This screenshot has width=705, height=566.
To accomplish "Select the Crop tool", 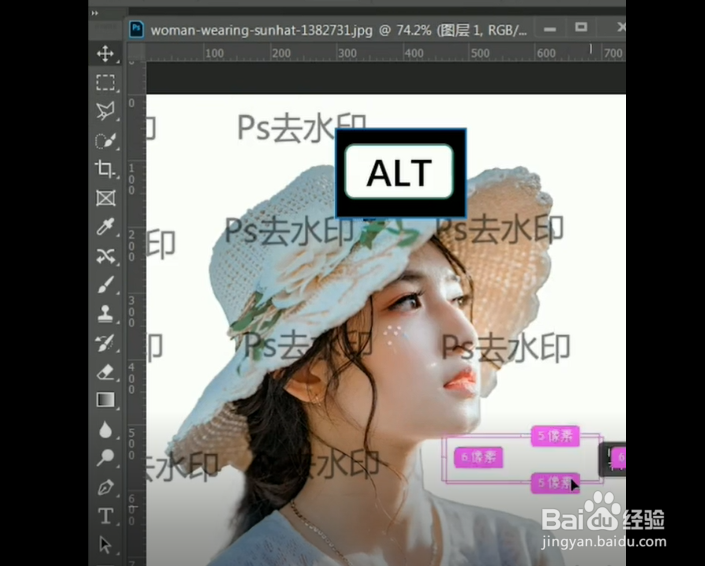I will (105, 169).
